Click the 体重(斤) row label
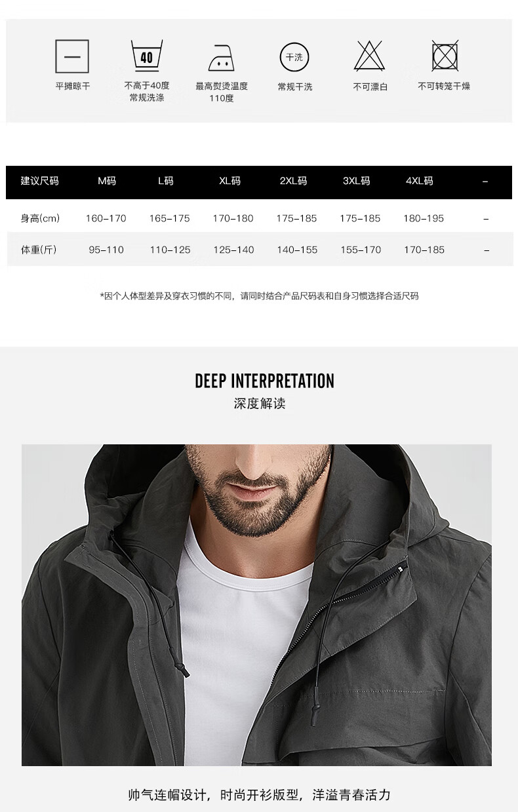The height and width of the screenshot is (812, 518). click(39, 250)
